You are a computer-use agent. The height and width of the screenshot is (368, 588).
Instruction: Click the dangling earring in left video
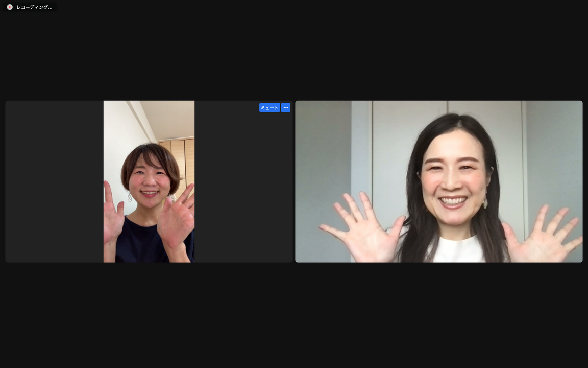pos(130,197)
